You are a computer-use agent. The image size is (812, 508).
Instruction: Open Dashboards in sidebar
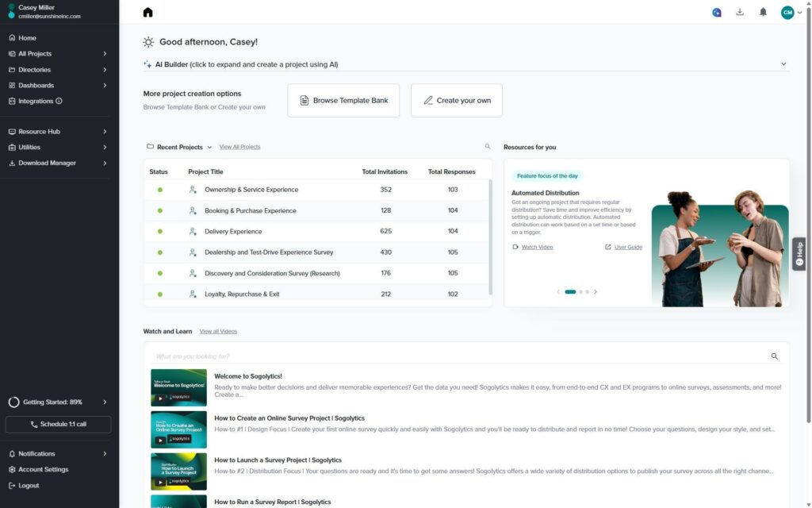36,85
